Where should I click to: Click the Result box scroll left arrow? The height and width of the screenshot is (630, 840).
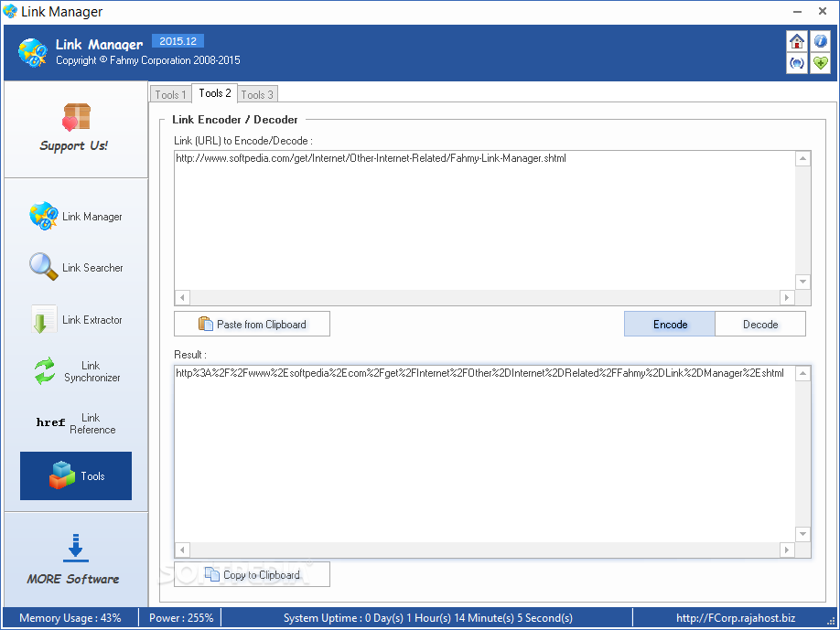click(x=183, y=550)
